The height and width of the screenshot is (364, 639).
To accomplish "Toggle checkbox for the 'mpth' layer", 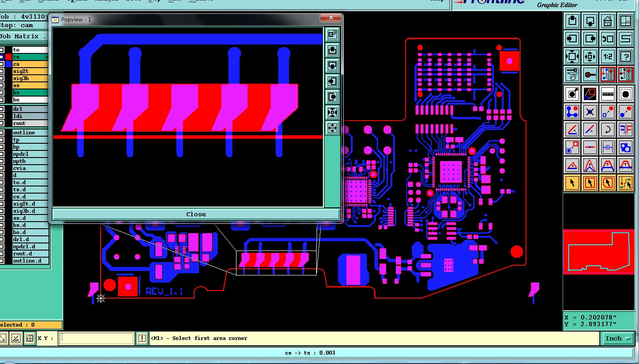I will [2, 161].
